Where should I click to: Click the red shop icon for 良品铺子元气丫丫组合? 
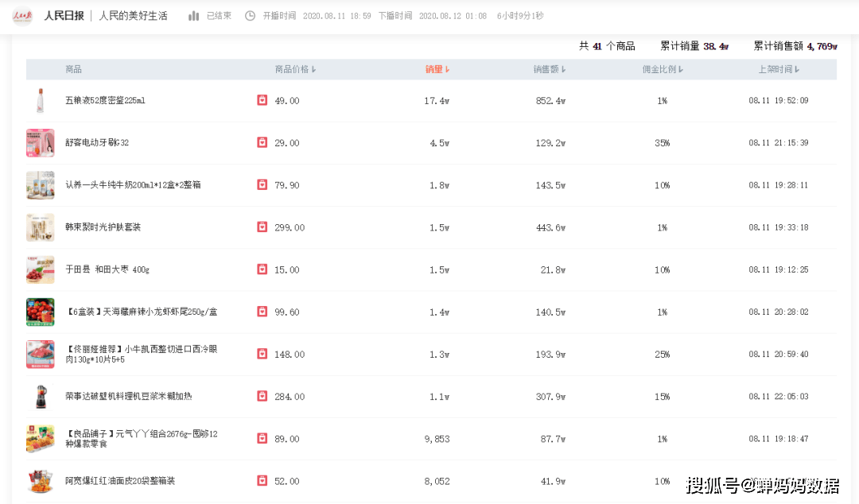262,438
